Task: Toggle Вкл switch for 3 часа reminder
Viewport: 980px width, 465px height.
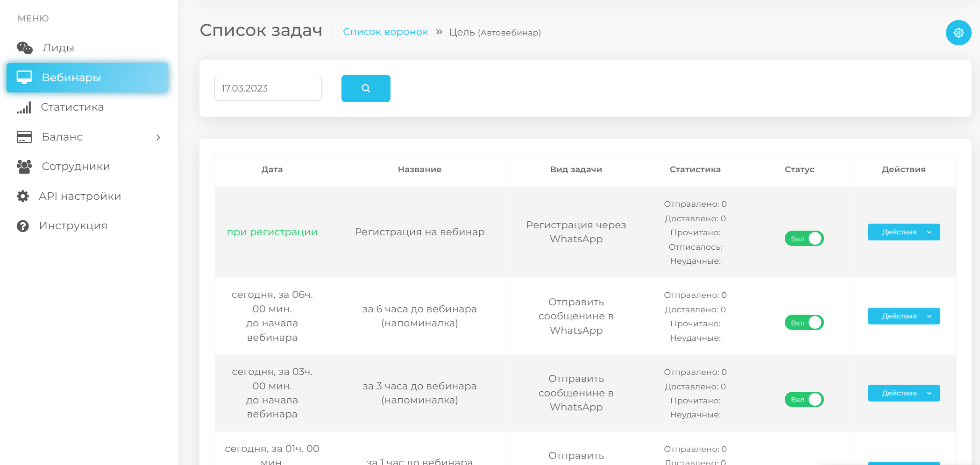Action: (x=804, y=400)
